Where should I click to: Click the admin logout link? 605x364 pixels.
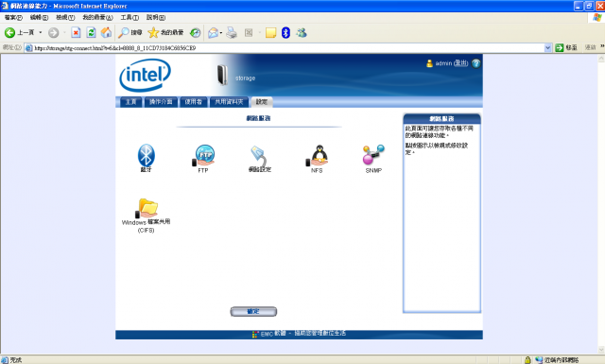click(460, 63)
